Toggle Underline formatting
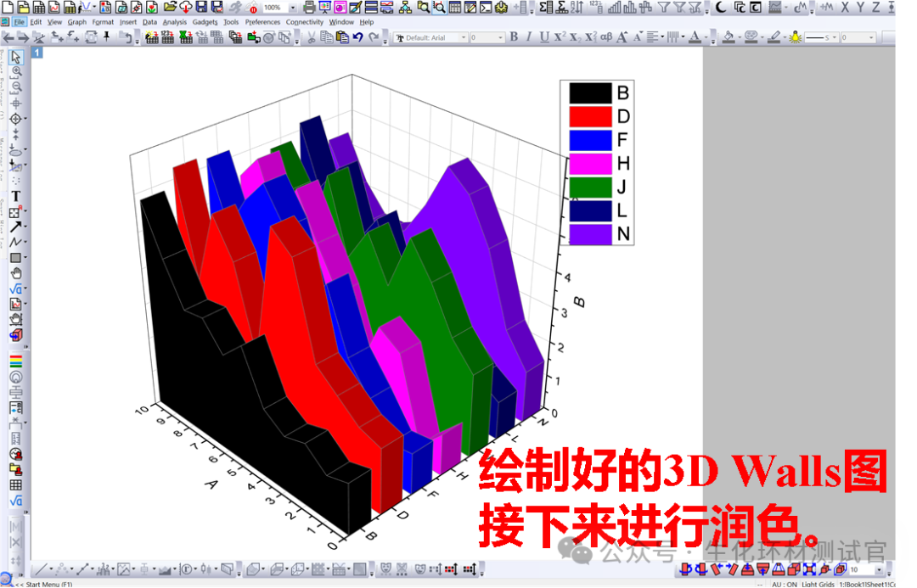Image resolution: width=917 pixels, height=588 pixels. click(x=544, y=36)
